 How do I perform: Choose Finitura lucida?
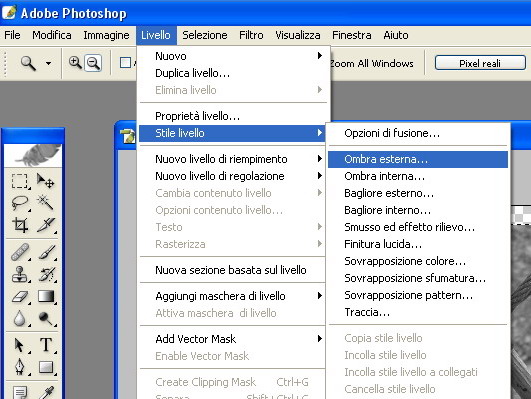pos(418,244)
